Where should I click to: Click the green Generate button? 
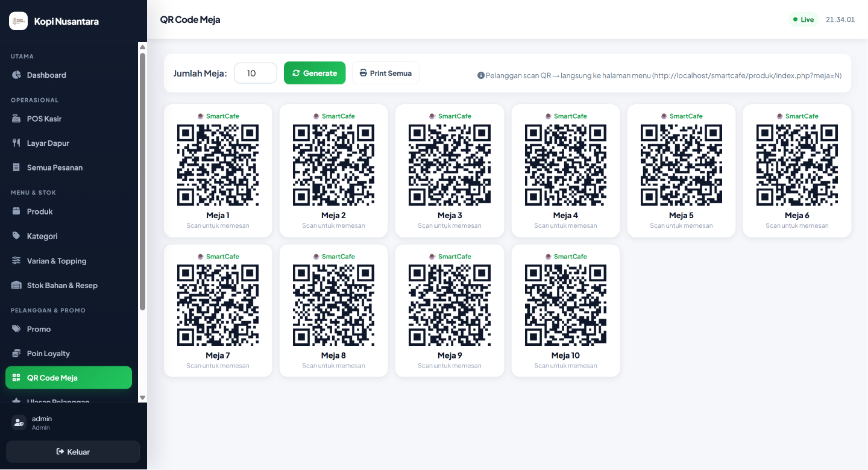tap(315, 73)
